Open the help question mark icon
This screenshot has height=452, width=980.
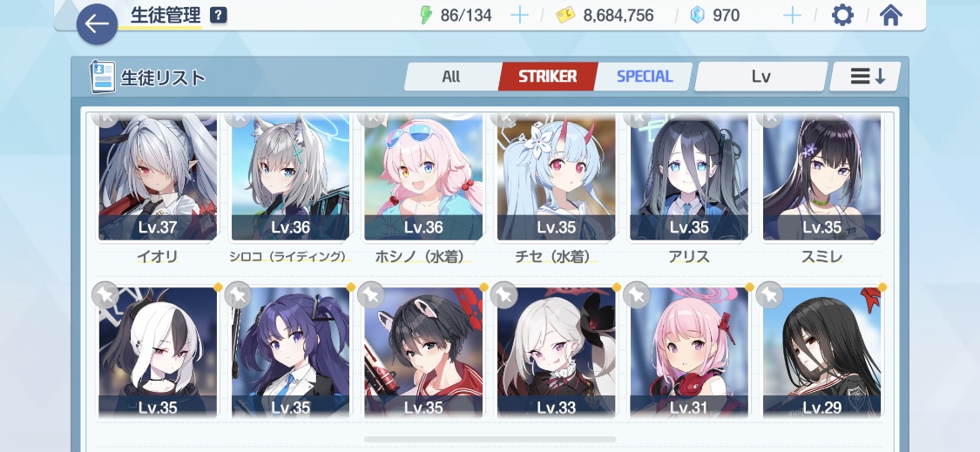pos(218,15)
